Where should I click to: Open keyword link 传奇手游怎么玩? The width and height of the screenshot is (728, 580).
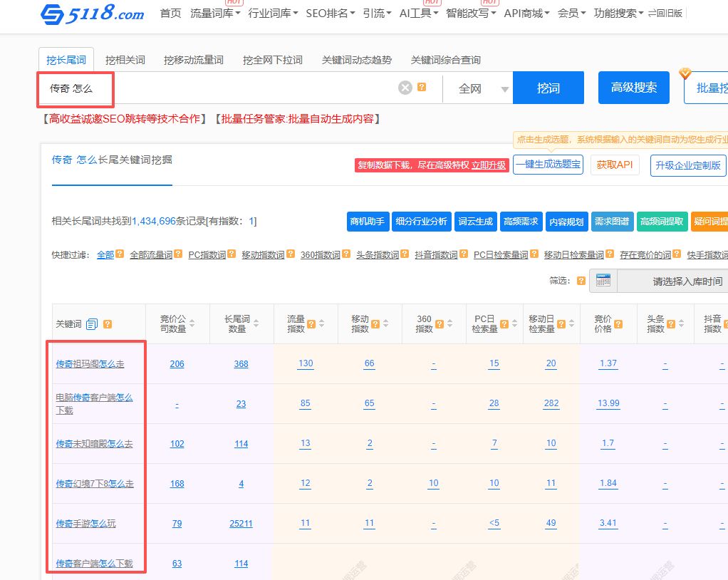(x=86, y=524)
